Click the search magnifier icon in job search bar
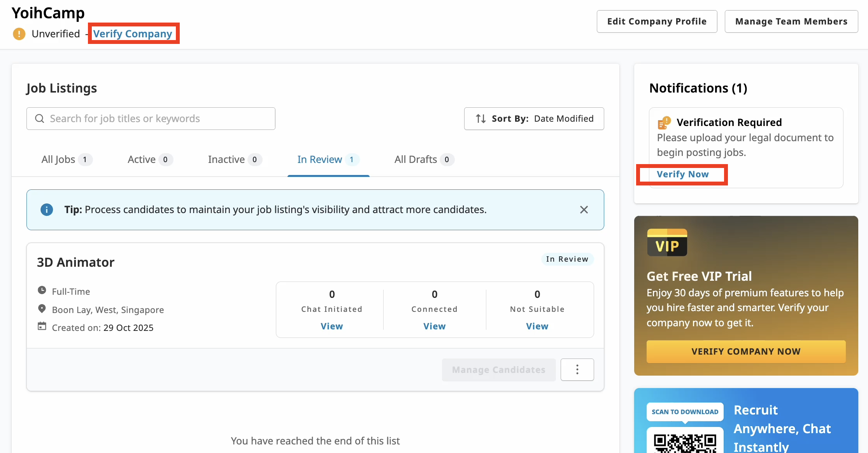The height and width of the screenshot is (453, 868). (x=39, y=118)
